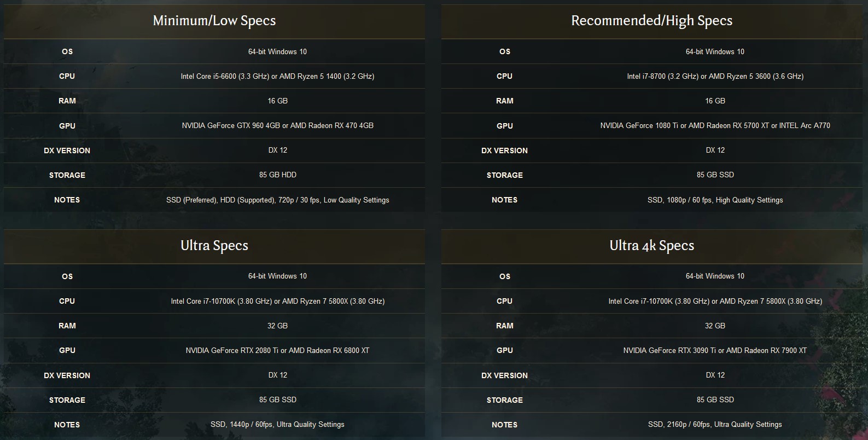Click the STORAGE label in Ultra 4k Specs
Image resolution: width=868 pixels, height=440 pixels.
tap(504, 400)
